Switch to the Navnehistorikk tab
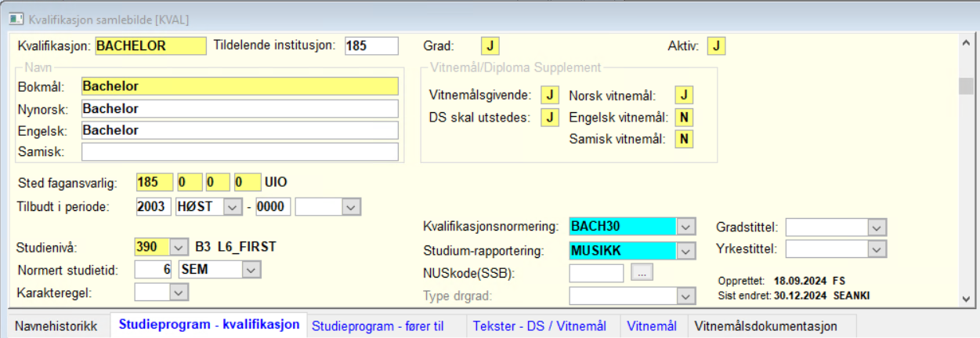The image size is (980, 338). (56, 326)
